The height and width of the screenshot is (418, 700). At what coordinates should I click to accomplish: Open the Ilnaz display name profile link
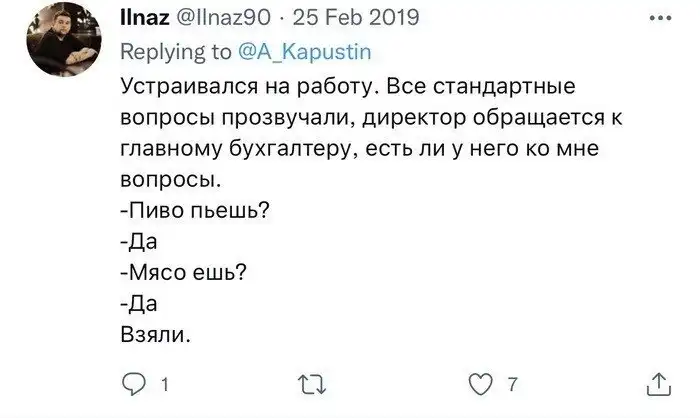click(x=143, y=18)
